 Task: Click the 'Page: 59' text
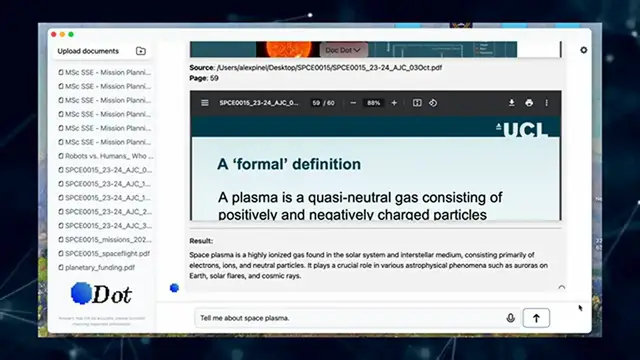[204, 78]
